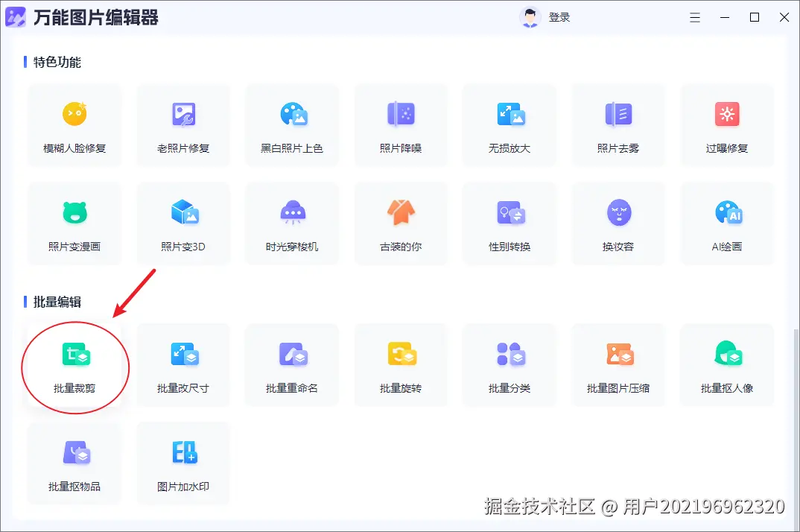Open the 批量抠人像 portrait cutout tool
The width and height of the screenshot is (800, 532).
[x=727, y=366]
